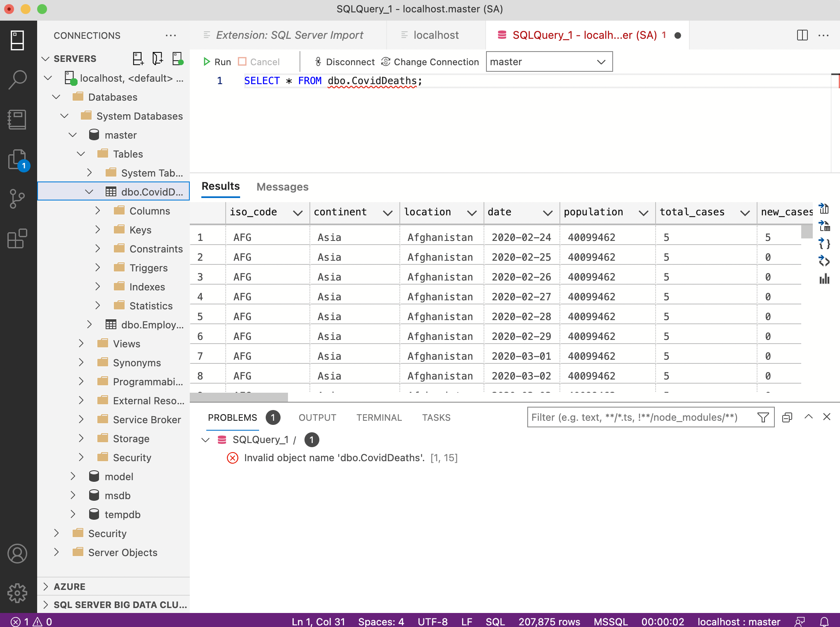Select the Invalid object name error entry
The image size is (840, 627).
(x=342, y=458)
